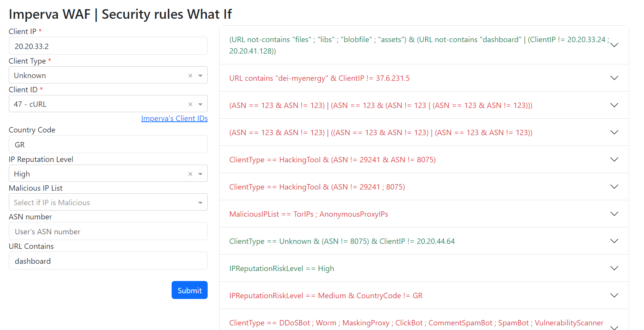Select the rule 'MaliciousIPList == TorIPs ; AnonymousProxyIPs'
Image resolution: width=644 pixels, height=330 pixels.
point(309,214)
